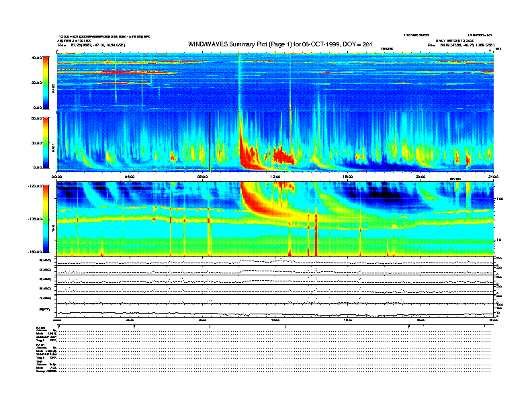Click the 10 frequency tick right of TNR panel

499,240
